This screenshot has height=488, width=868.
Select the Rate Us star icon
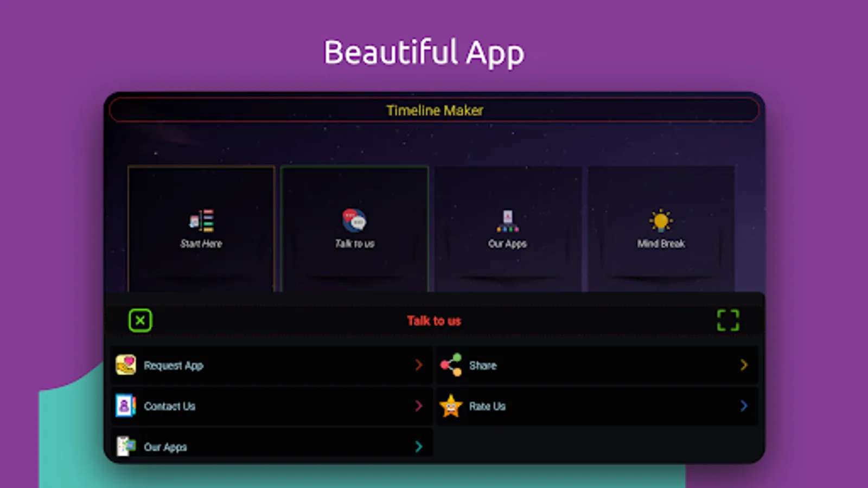[451, 406]
